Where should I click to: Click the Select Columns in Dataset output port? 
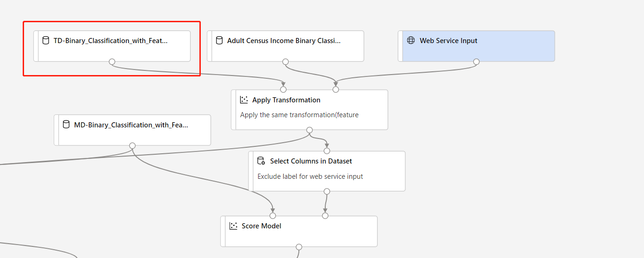tap(327, 191)
